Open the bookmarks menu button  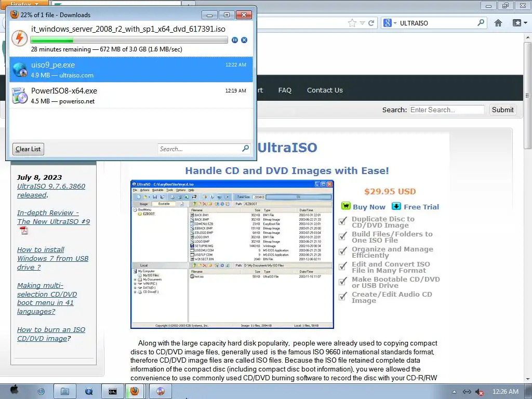(x=520, y=23)
